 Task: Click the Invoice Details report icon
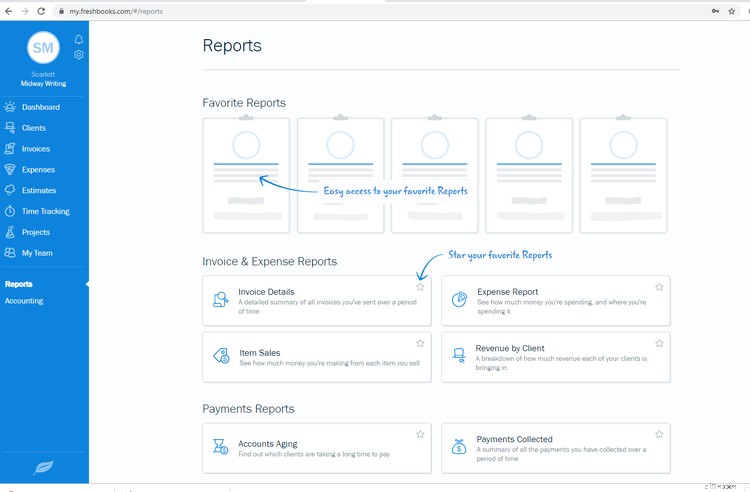click(x=220, y=299)
